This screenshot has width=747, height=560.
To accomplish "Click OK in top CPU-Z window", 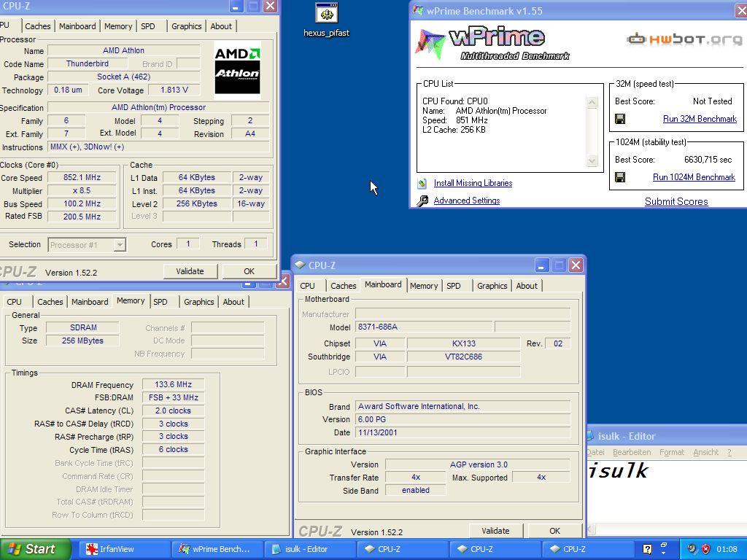I will (x=249, y=271).
